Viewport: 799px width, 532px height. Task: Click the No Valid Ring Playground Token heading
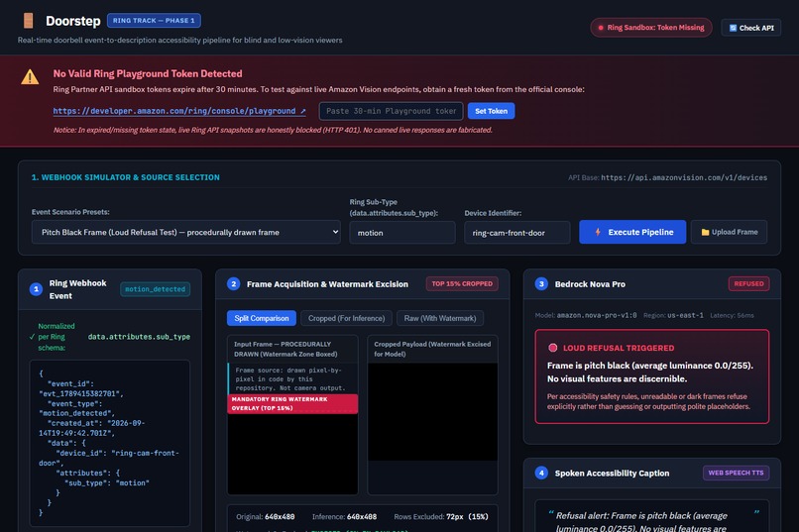coord(148,74)
